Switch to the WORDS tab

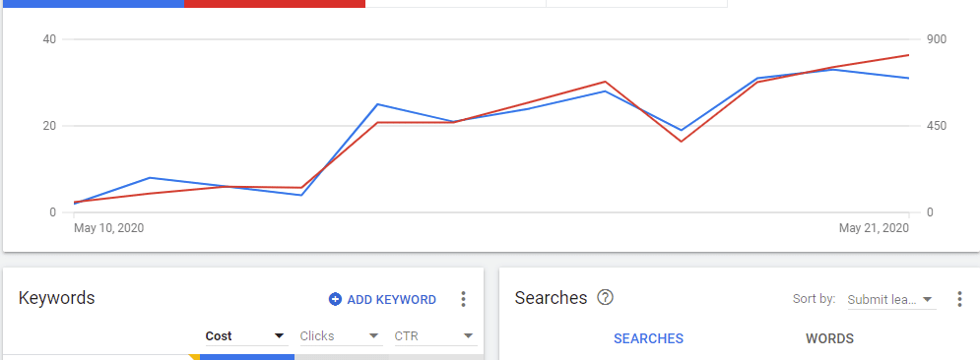click(x=829, y=338)
